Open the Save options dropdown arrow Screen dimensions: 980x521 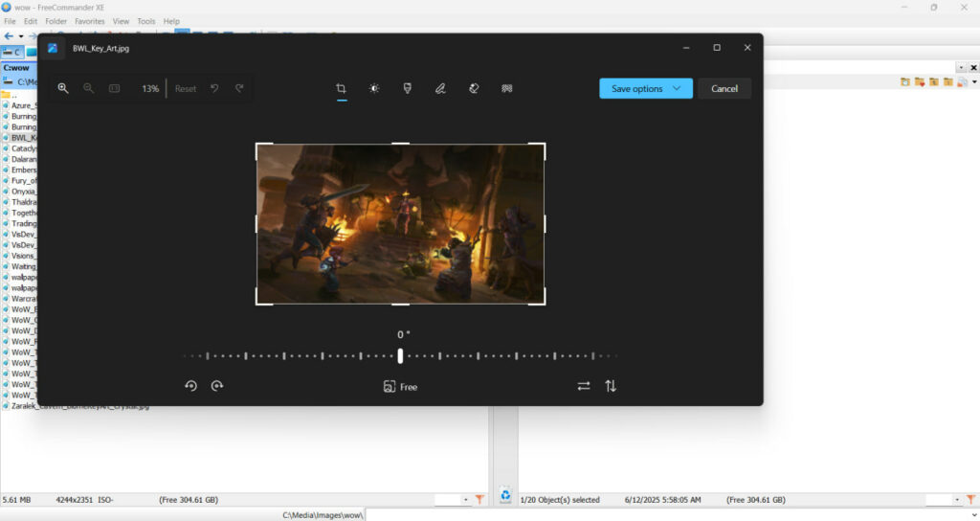(677, 89)
